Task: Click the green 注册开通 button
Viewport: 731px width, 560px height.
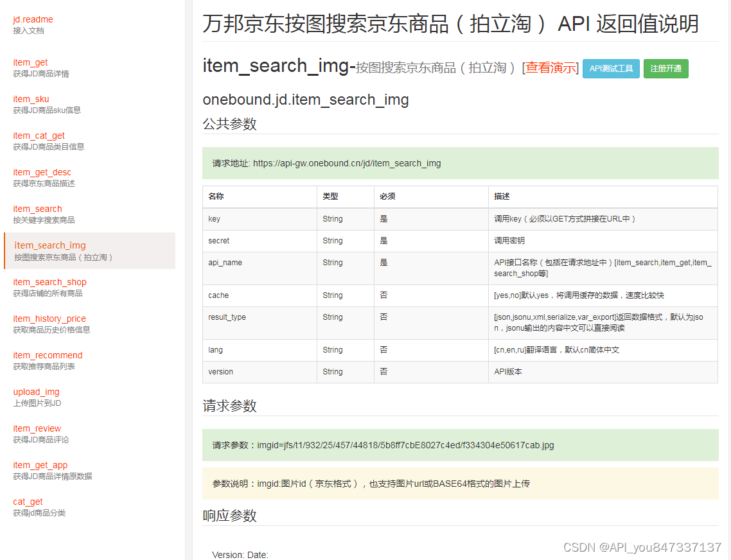Action: tap(665, 69)
